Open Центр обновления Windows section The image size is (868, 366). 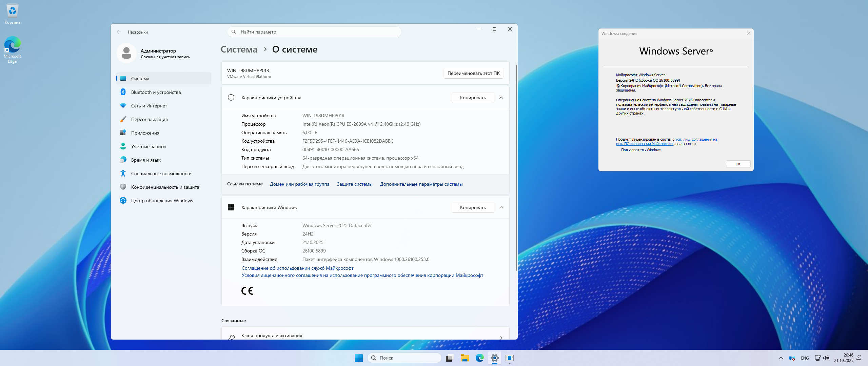pyautogui.click(x=162, y=201)
